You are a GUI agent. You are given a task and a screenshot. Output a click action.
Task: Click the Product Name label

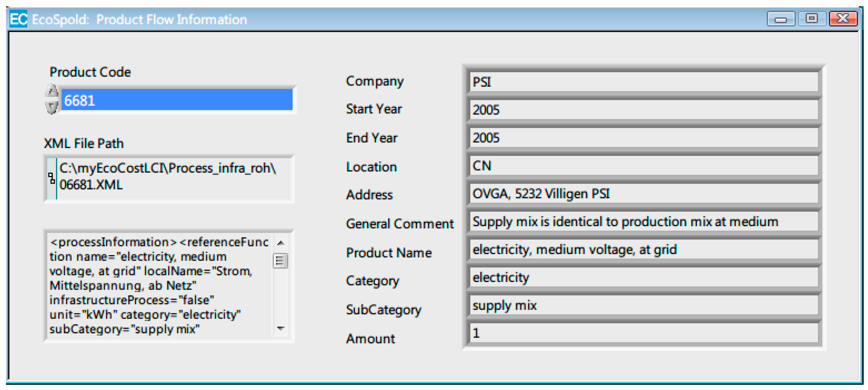click(x=389, y=253)
